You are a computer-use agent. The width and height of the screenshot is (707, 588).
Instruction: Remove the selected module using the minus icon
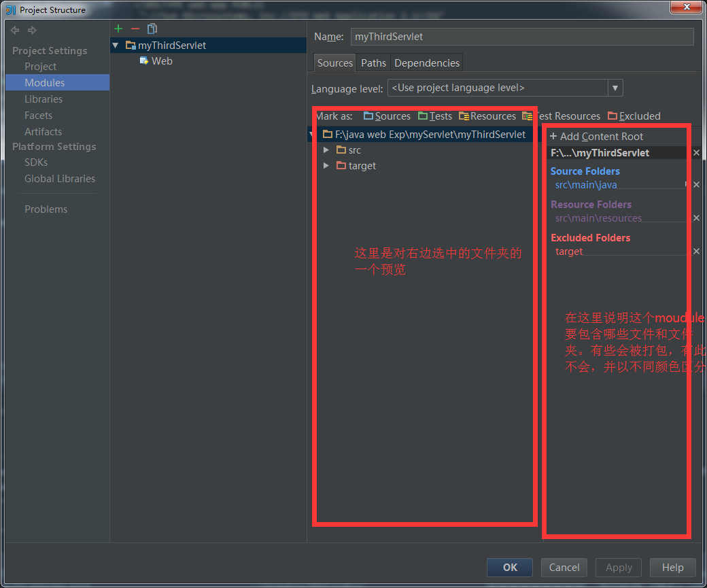point(134,29)
